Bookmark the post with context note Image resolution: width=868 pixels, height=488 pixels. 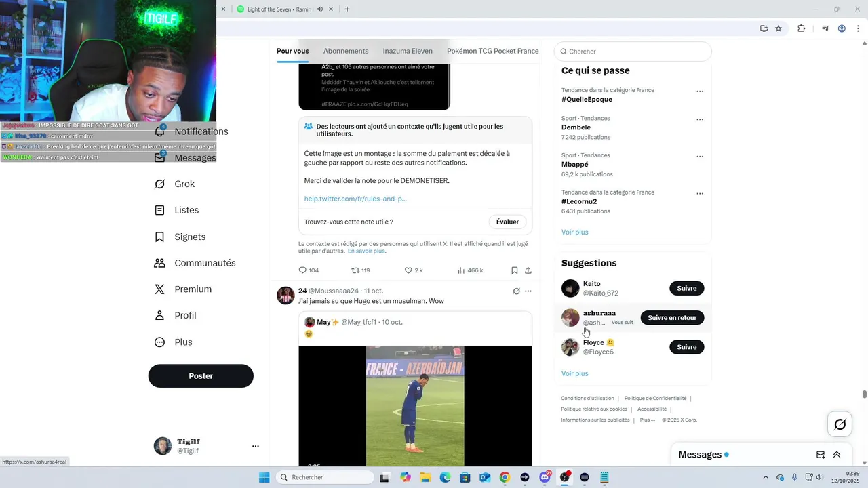pyautogui.click(x=515, y=270)
